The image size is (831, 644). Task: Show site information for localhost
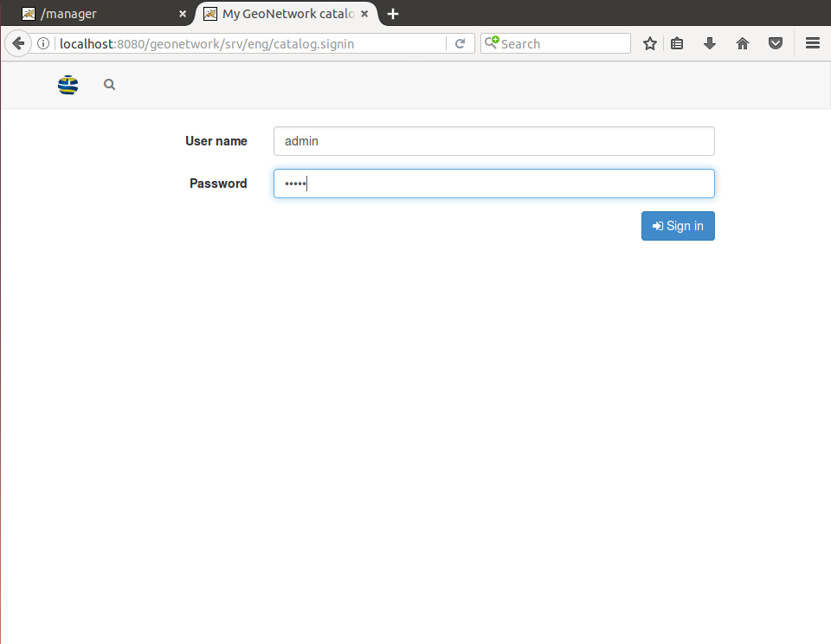tap(43, 43)
